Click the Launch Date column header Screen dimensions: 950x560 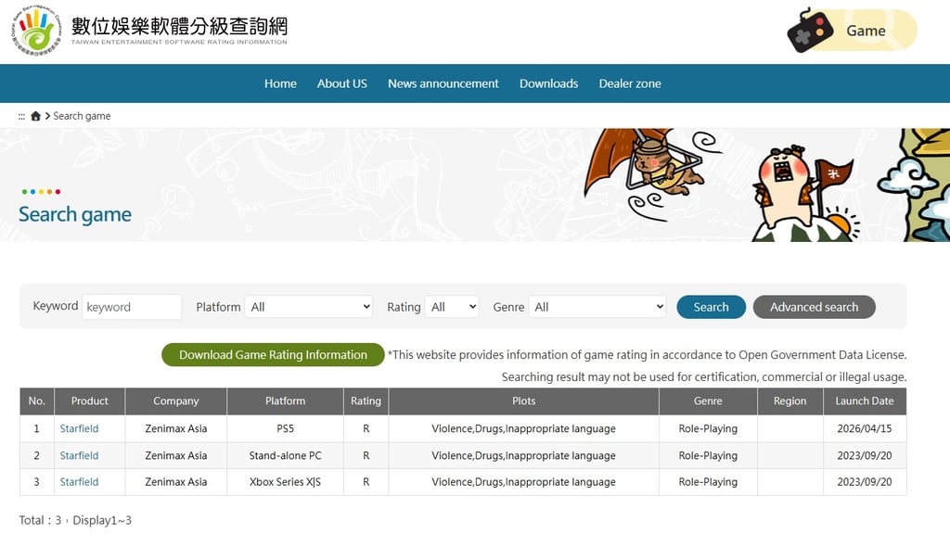coord(865,401)
